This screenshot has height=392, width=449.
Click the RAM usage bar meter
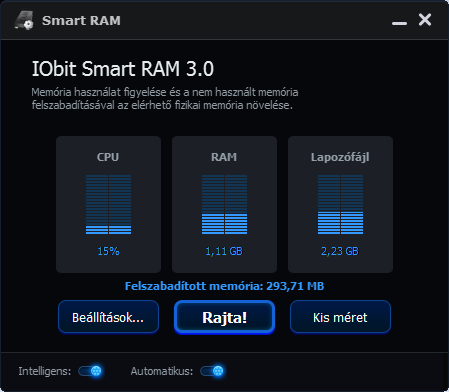(224, 205)
